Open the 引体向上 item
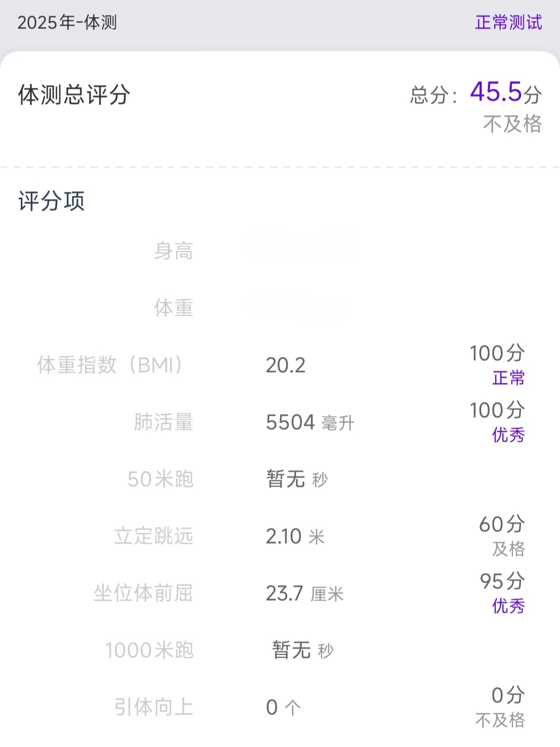 153,707
